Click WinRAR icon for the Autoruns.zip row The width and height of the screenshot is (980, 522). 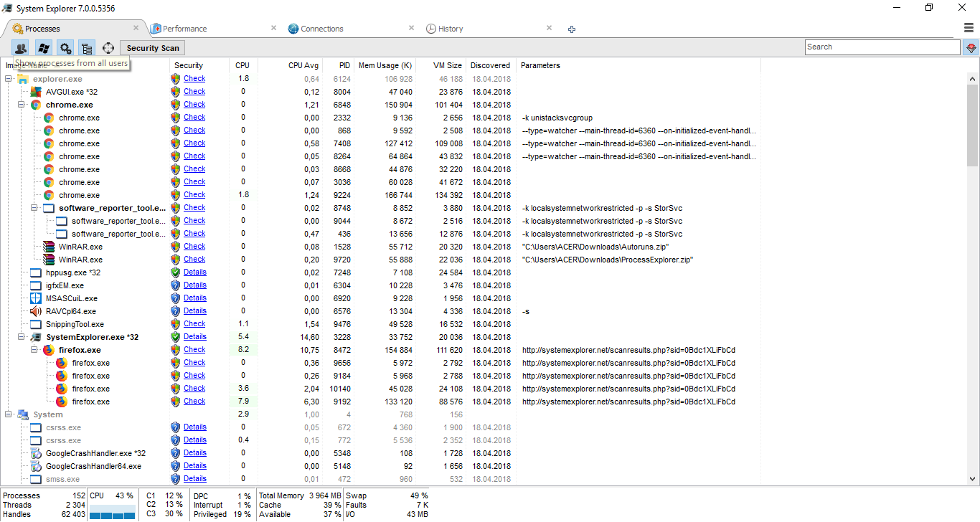point(49,247)
